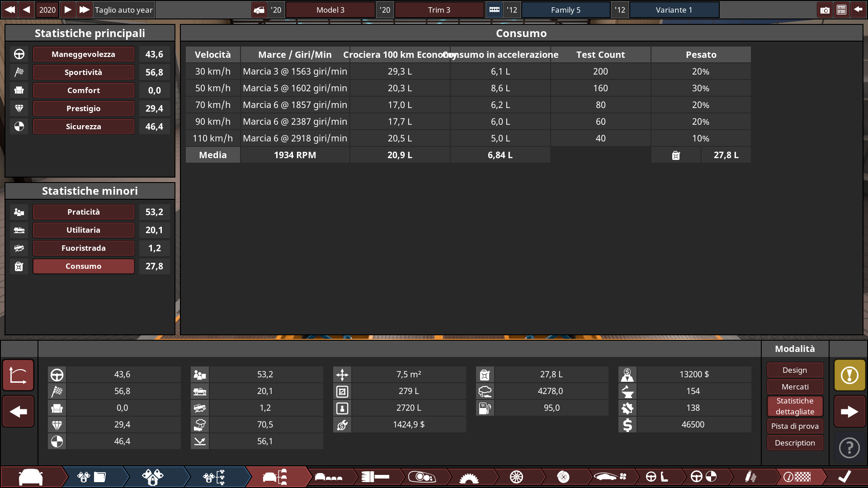Open the aerodynamics tab
Viewport: 868px width, 488px height.
coord(610,477)
